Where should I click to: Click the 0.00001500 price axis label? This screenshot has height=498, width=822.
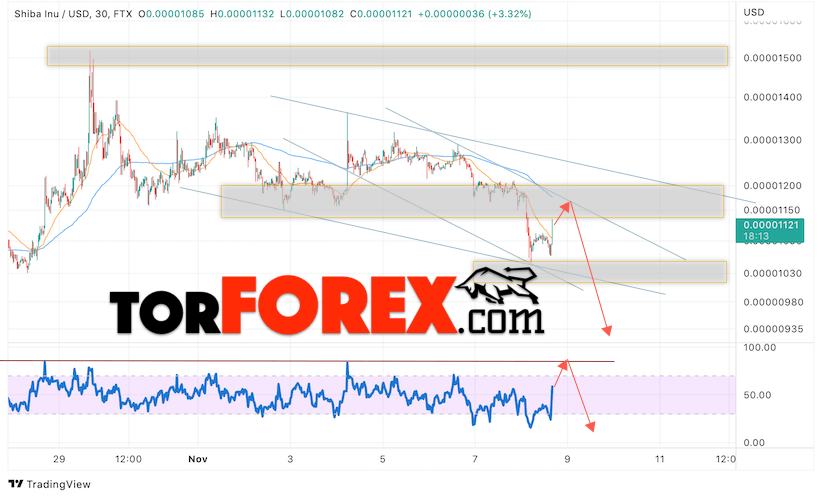[772, 58]
